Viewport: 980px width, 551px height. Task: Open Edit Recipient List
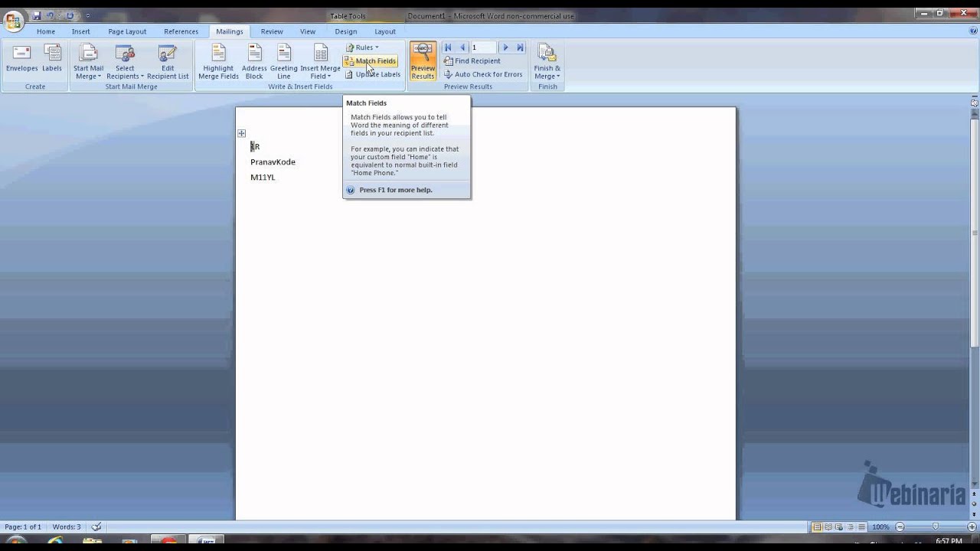pos(168,61)
